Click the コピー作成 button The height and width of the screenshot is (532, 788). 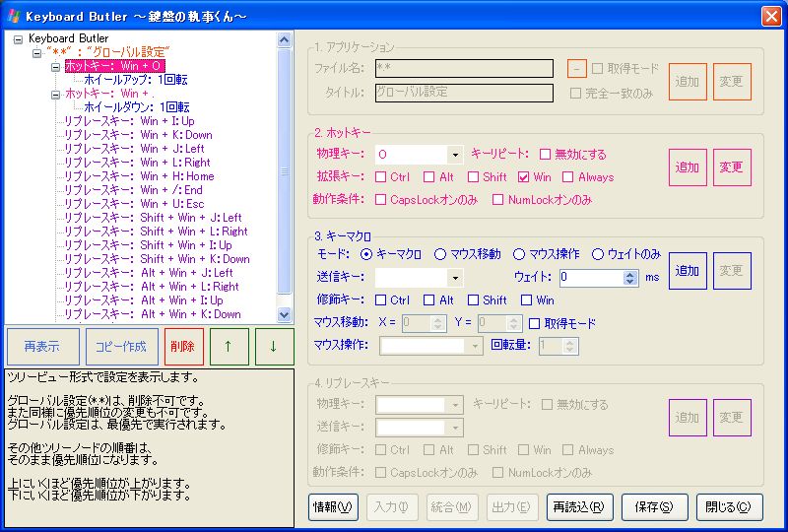121,347
